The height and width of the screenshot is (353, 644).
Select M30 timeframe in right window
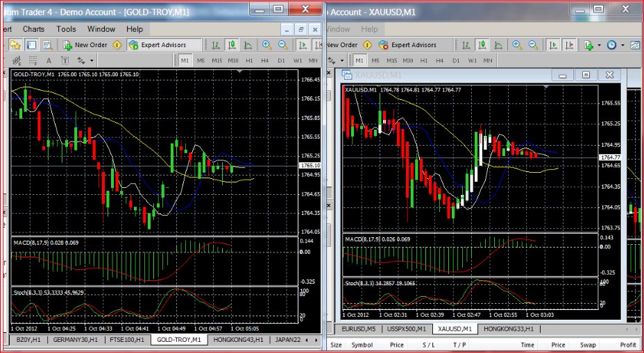coord(408,61)
